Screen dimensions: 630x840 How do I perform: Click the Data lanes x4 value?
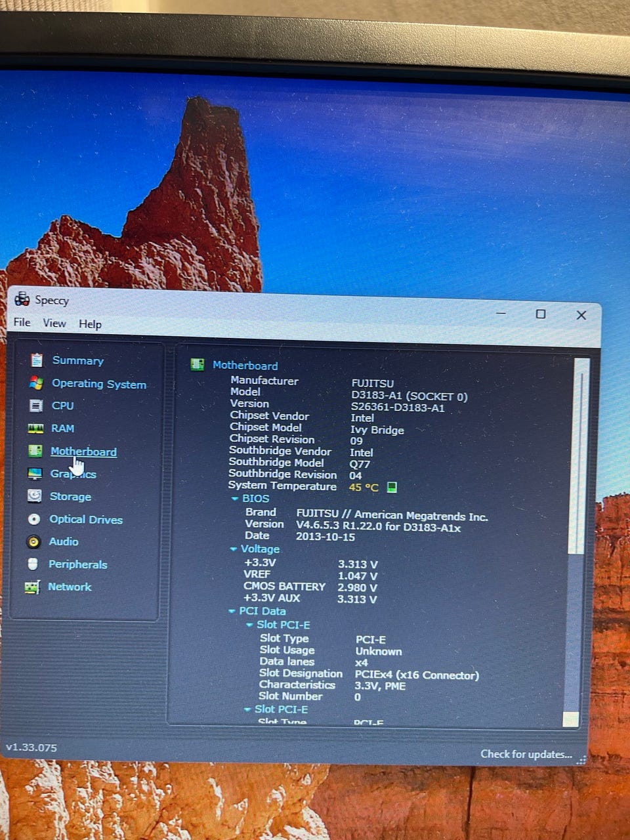point(362,663)
